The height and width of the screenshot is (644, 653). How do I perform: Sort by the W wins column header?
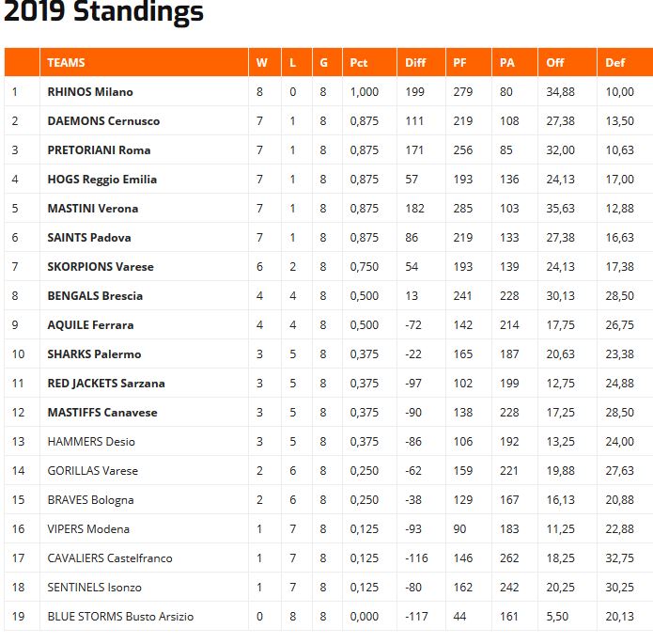point(261,63)
